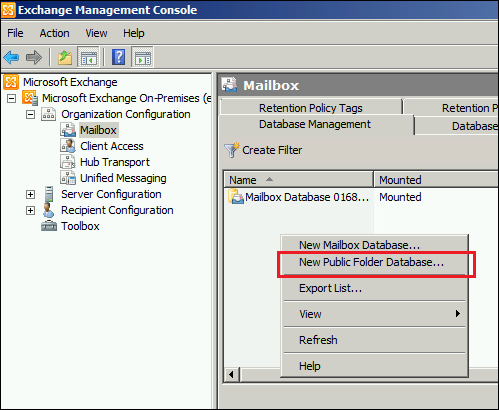The height and width of the screenshot is (410, 499).
Task: Toggle the Show/Hide Action Pane icon
Action: [142, 57]
